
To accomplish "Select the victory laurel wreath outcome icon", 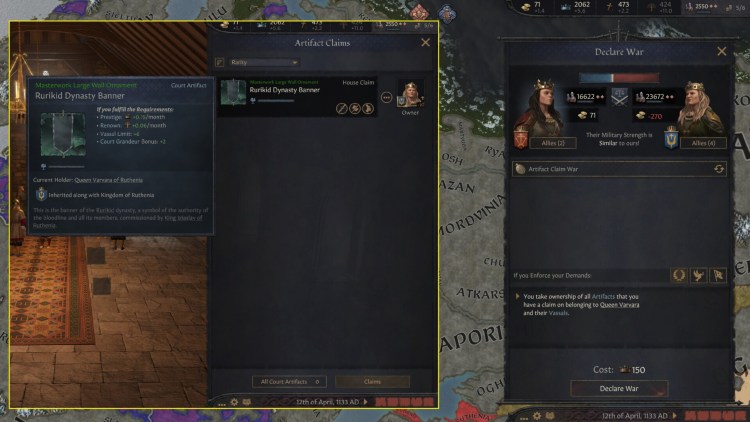I will pyautogui.click(x=679, y=275).
